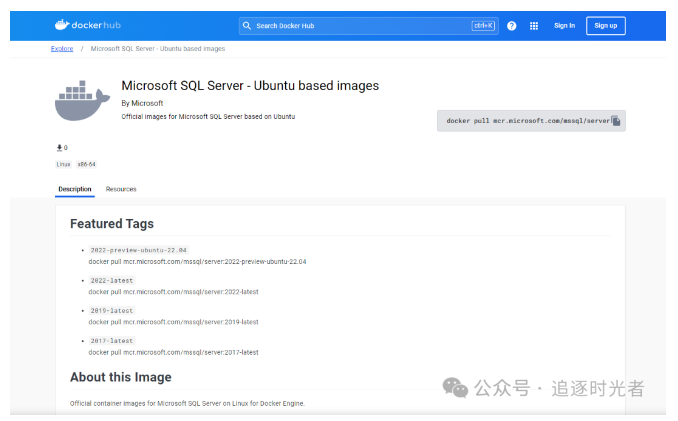Click the 2019-latest tag label
This screenshot has height=421, width=678.
pyautogui.click(x=111, y=311)
